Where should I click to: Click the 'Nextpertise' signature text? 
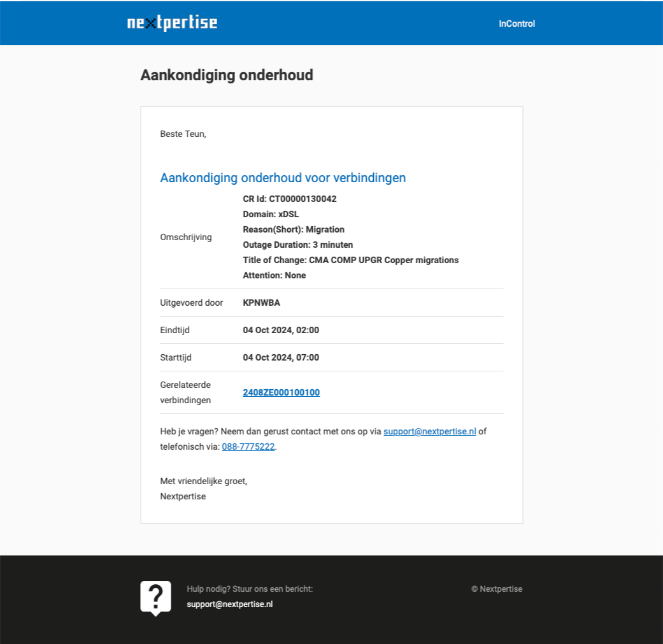pos(183,496)
